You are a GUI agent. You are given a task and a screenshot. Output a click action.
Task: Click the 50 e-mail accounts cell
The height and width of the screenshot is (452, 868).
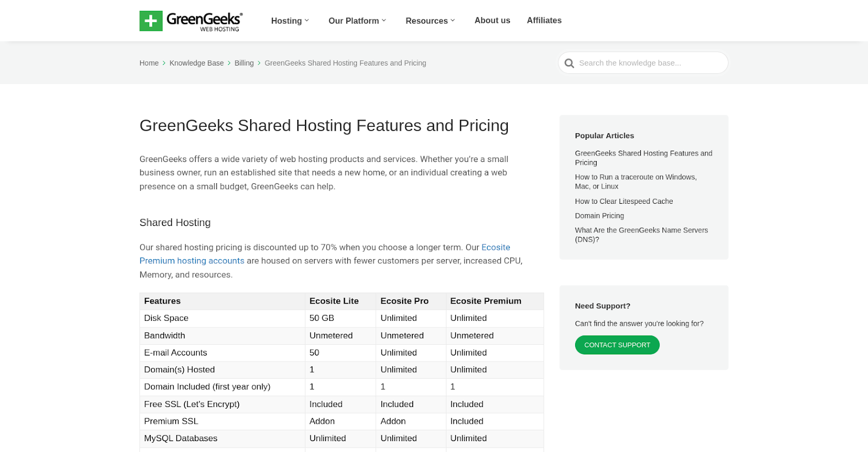pos(314,353)
